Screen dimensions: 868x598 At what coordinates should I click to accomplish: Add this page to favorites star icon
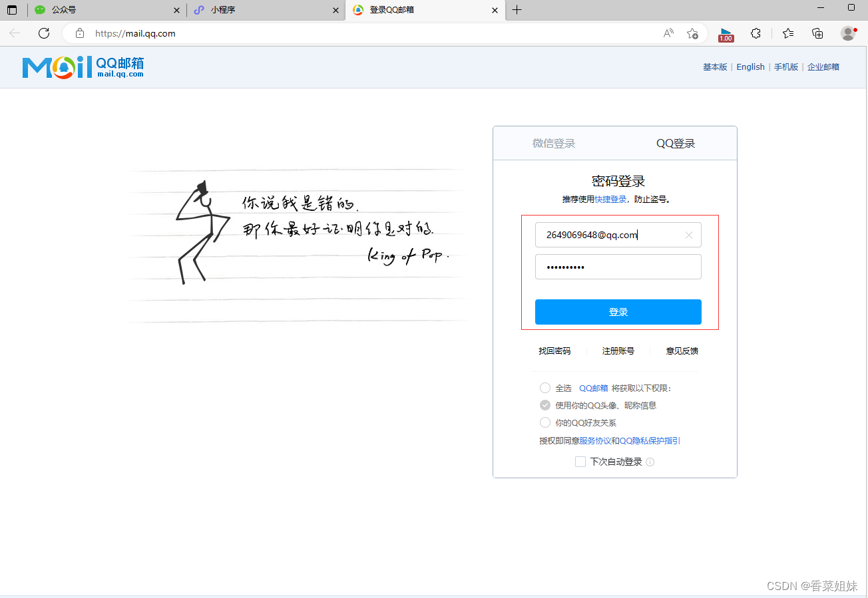[x=692, y=33]
